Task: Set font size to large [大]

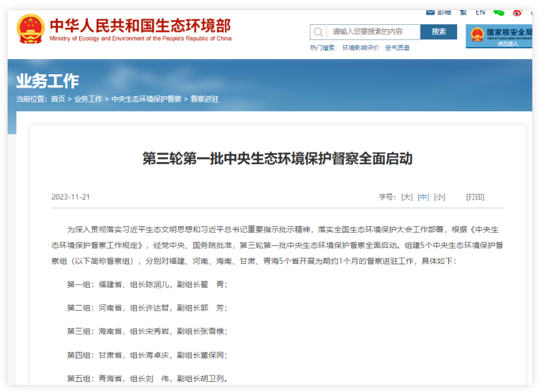Action: pos(407,197)
